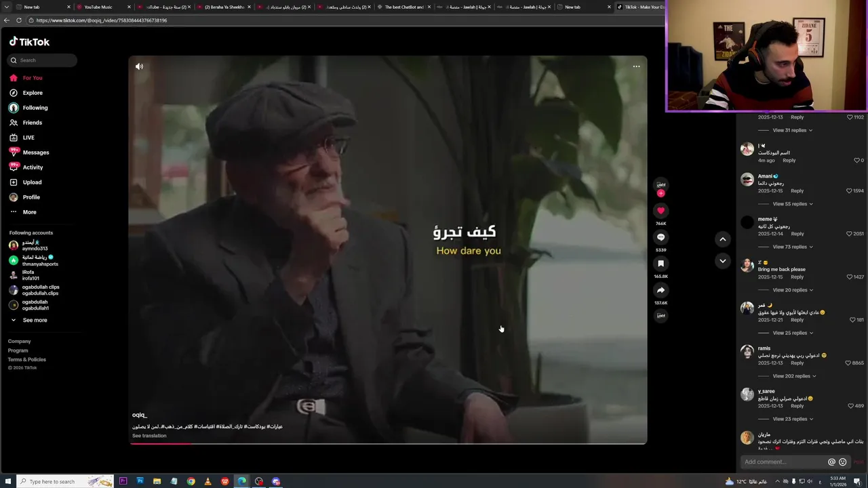
Task: Share the video with the arrow icon
Action: tap(660, 290)
